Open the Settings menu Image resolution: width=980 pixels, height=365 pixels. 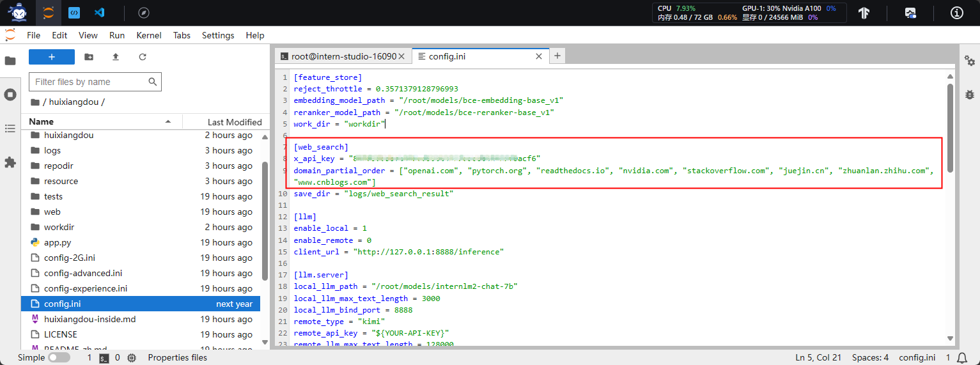pyautogui.click(x=218, y=35)
